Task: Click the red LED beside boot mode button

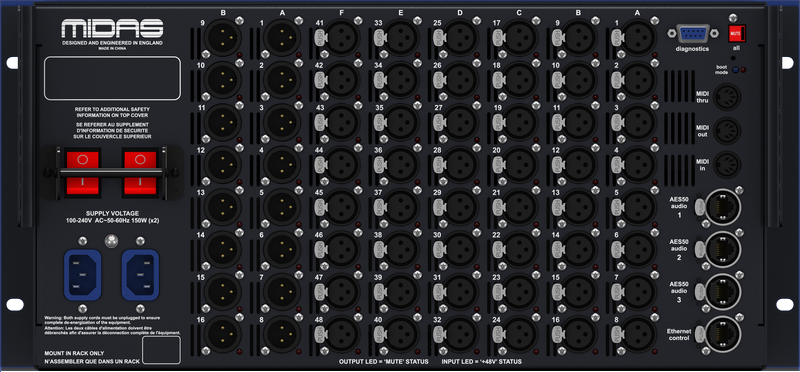Action: (743, 70)
